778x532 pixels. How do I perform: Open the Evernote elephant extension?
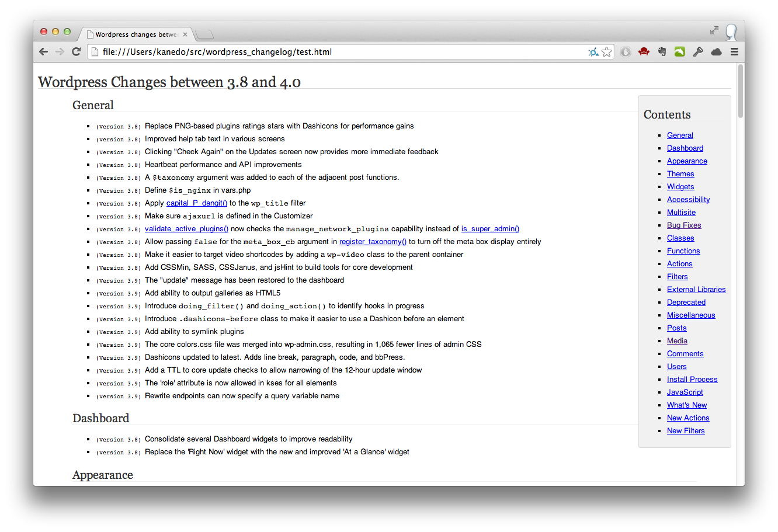point(662,51)
